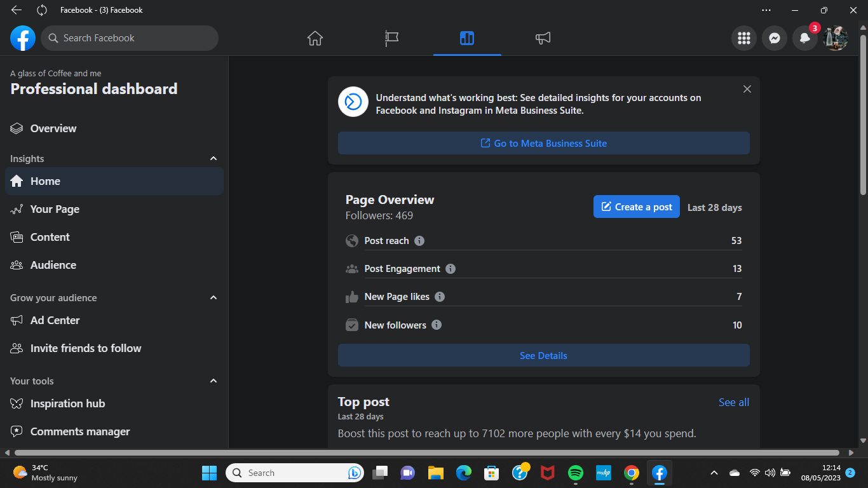Open File Explorer from the taskbar
Screen dimensions: 868x488
(x=435, y=473)
